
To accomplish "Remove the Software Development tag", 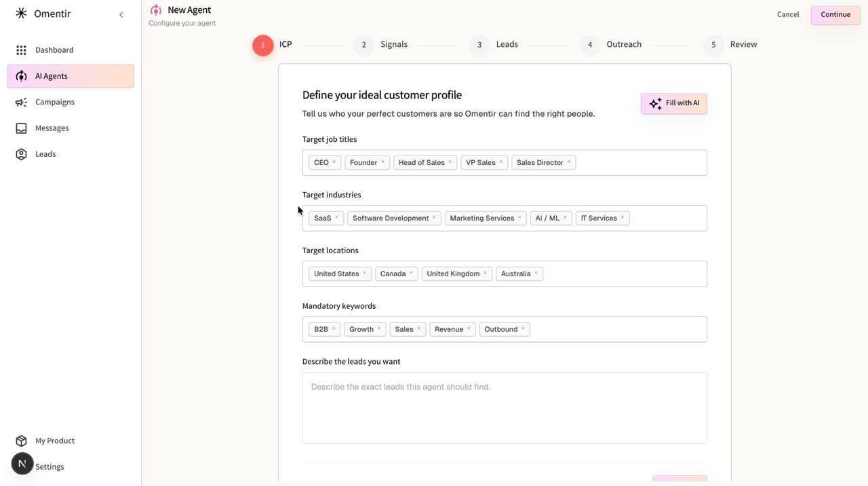I will coord(434,218).
